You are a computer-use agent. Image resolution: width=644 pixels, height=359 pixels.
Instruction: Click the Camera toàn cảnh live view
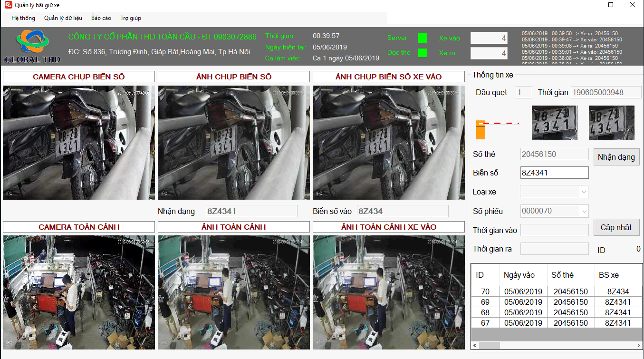(79, 292)
